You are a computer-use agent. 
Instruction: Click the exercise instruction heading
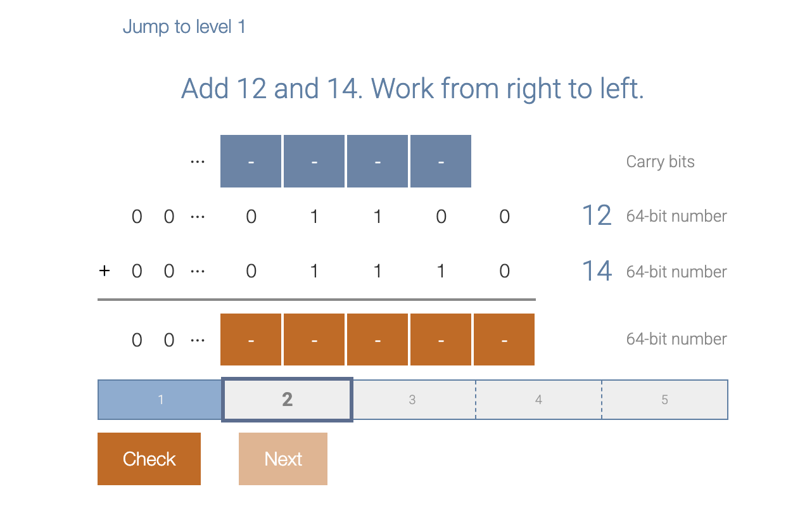pos(412,88)
